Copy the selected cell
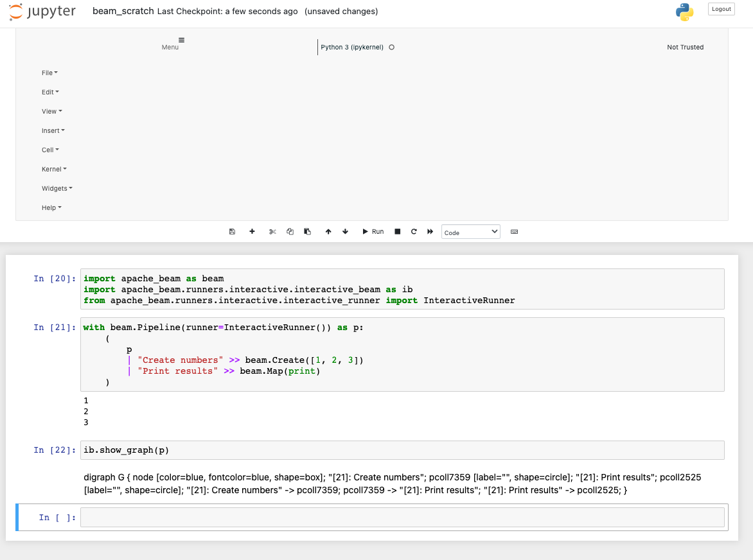753x560 pixels. pyautogui.click(x=290, y=231)
